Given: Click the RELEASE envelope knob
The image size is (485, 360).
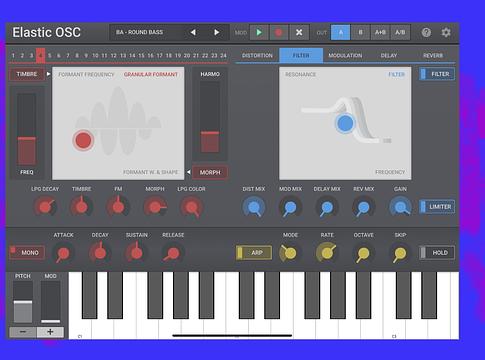Looking at the screenshot, I should [x=173, y=253].
